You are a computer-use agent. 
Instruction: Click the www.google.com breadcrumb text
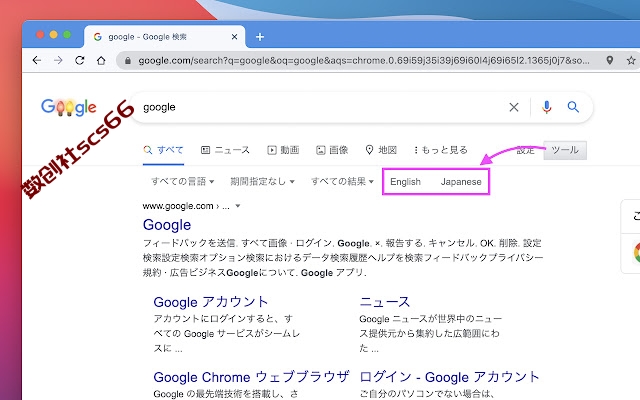click(x=178, y=206)
